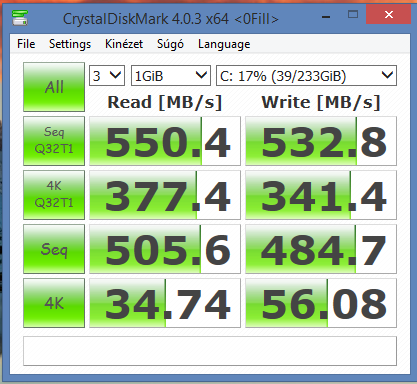Start the plain Seq test
This screenshot has width=417, height=384.
point(54,249)
